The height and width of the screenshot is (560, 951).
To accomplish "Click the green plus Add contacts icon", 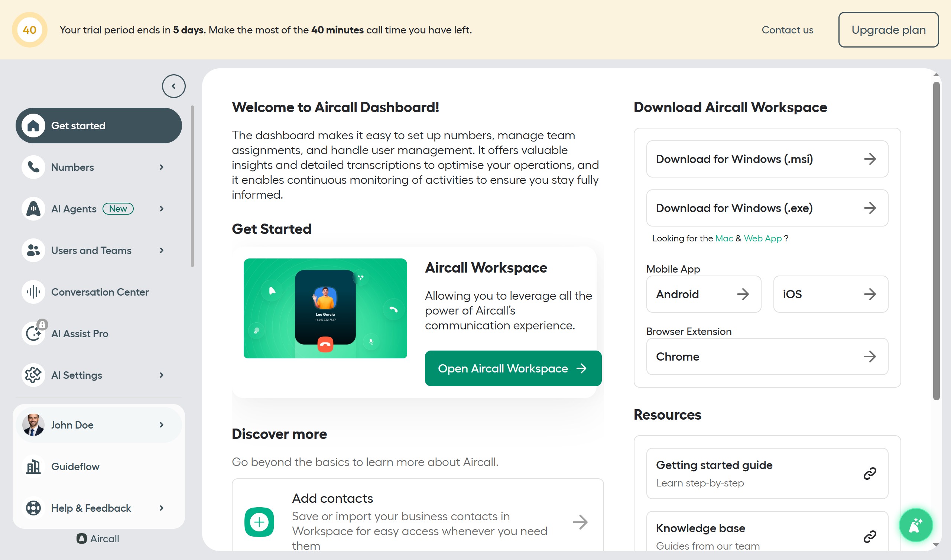I will (x=259, y=522).
